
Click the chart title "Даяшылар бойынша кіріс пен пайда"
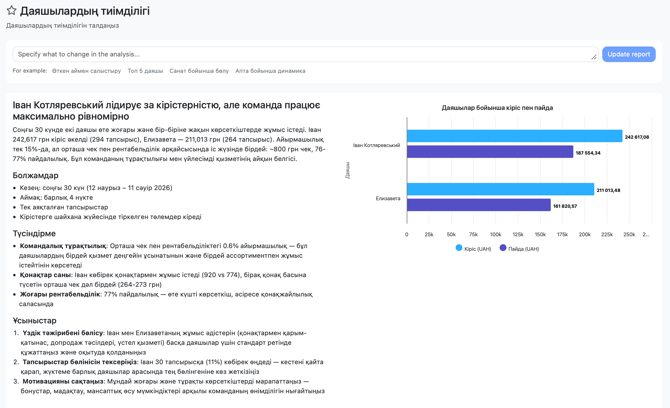pos(497,108)
